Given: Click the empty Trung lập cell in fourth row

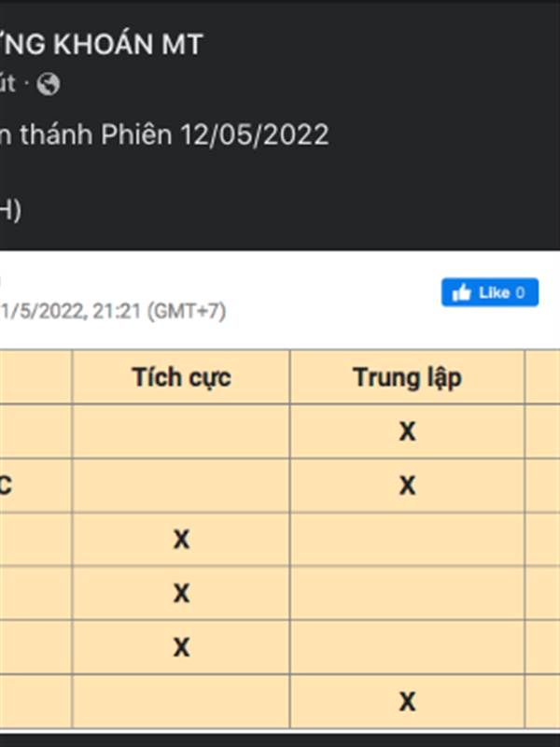Looking at the screenshot, I should [407, 594].
